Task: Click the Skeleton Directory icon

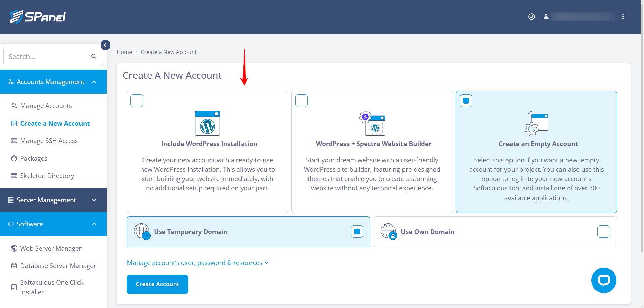Action: pyautogui.click(x=14, y=176)
